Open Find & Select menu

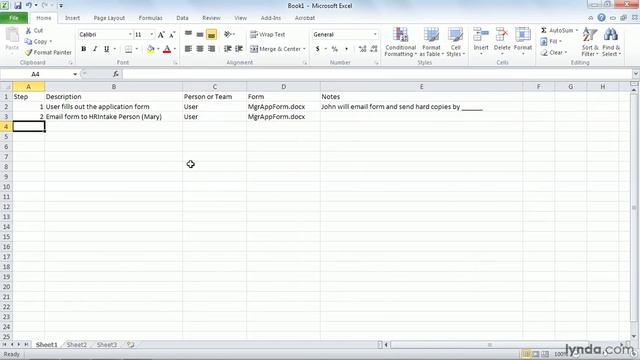click(x=611, y=42)
